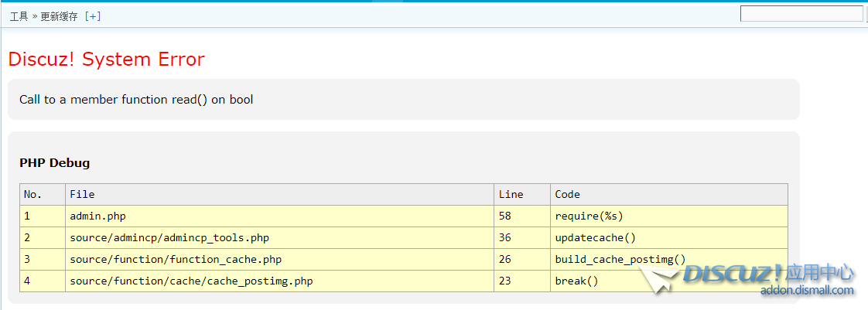Screen dimensions: 868x310
Task: Select the require(%s) code cell
Action: (x=668, y=216)
